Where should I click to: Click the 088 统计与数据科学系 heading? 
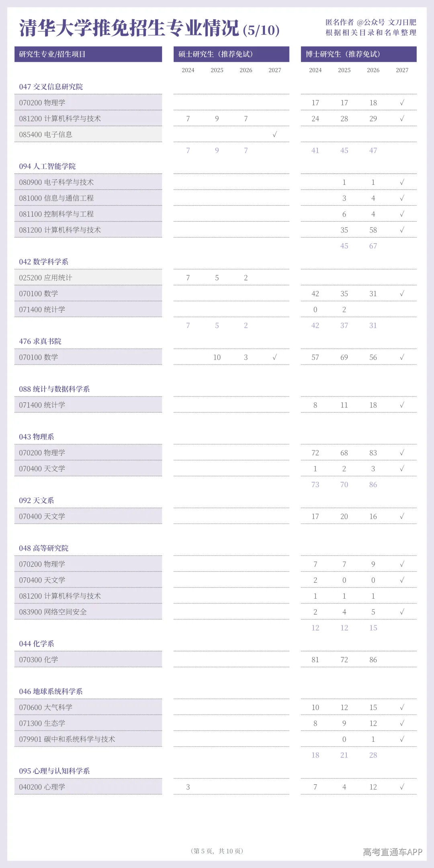point(54,389)
